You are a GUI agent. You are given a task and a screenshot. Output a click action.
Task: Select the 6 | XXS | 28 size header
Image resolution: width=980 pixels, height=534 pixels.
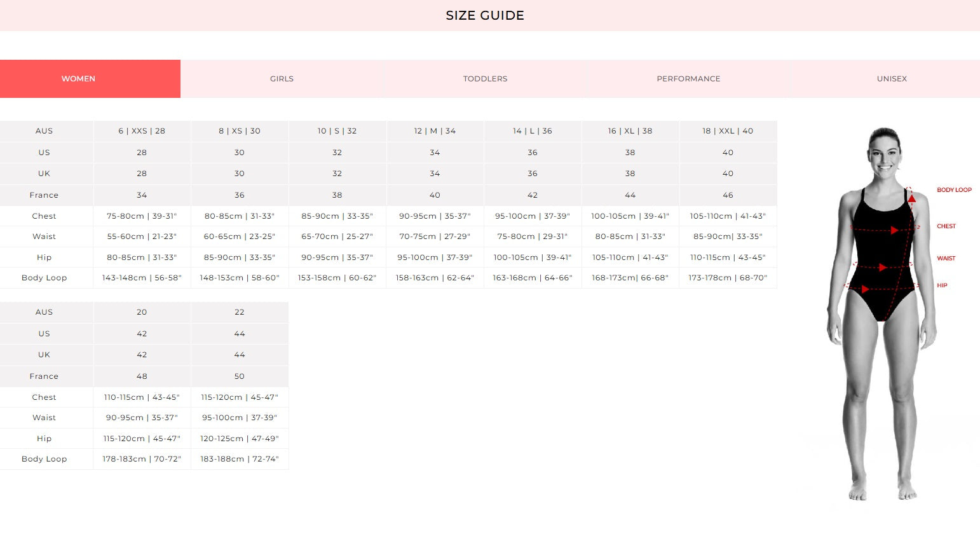pyautogui.click(x=142, y=131)
